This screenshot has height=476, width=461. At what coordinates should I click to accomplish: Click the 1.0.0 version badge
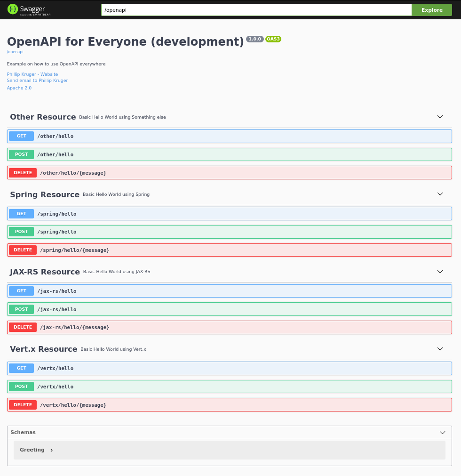(255, 39)
